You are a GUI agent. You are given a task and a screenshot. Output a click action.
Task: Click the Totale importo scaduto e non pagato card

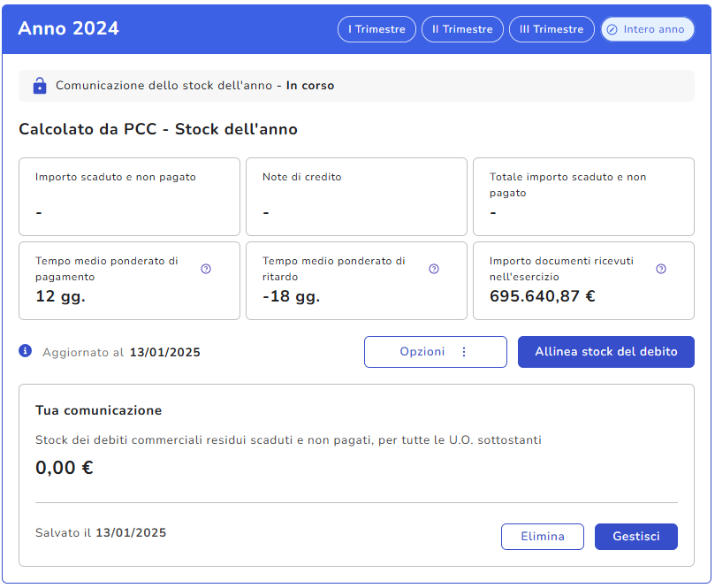point(583,196)
